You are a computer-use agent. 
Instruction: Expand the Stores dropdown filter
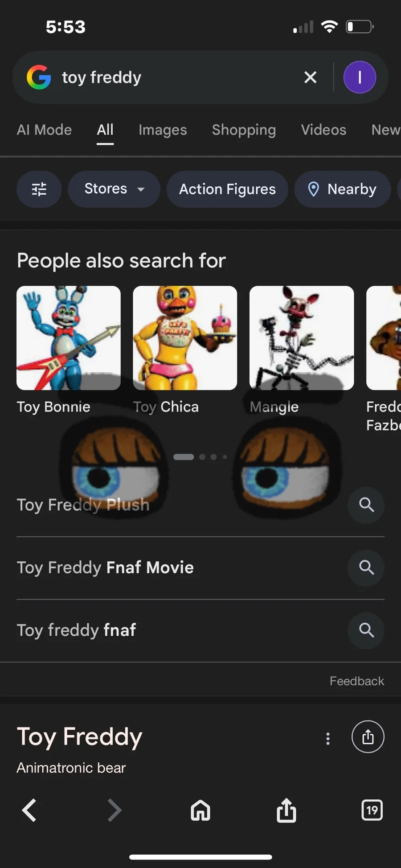click(x=114, y=189)
